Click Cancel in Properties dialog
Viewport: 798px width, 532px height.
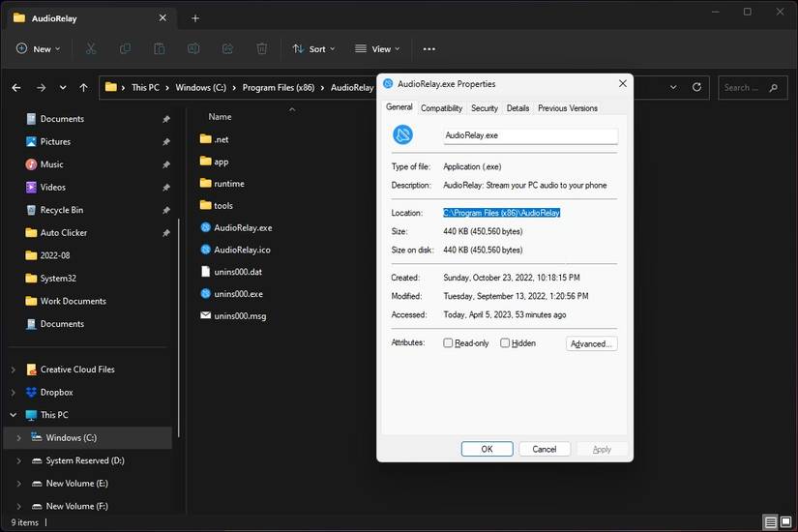(x=544, y=449)
